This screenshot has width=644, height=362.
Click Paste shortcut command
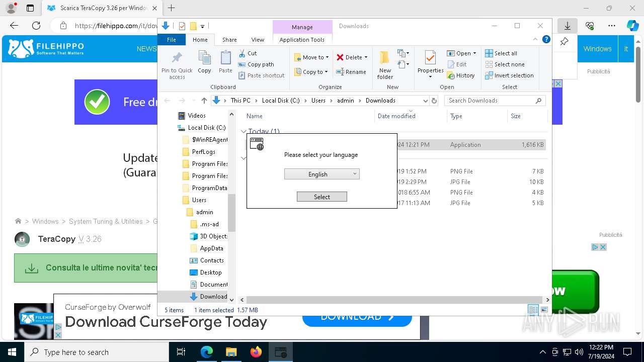pyautogui.click(x=261, y=75)
